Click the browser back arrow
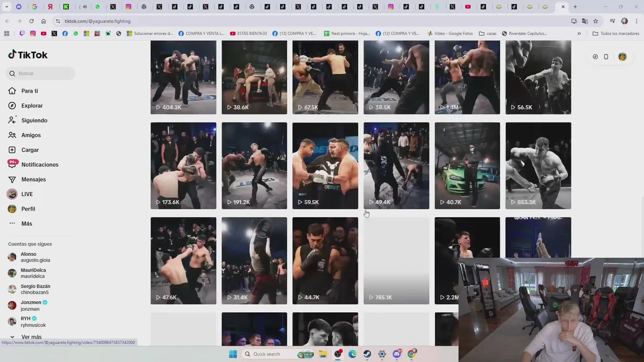The image size is (644, 362). pyautogui.click(x=7, y=21)
